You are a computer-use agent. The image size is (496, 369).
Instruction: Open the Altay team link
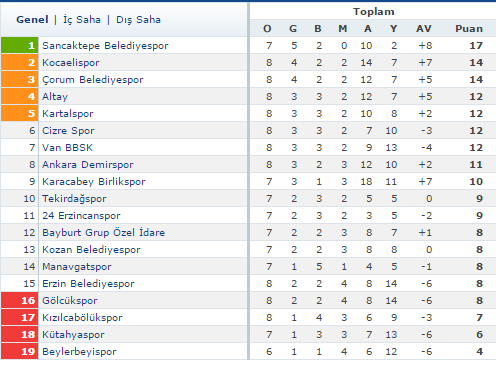point(55,97)
